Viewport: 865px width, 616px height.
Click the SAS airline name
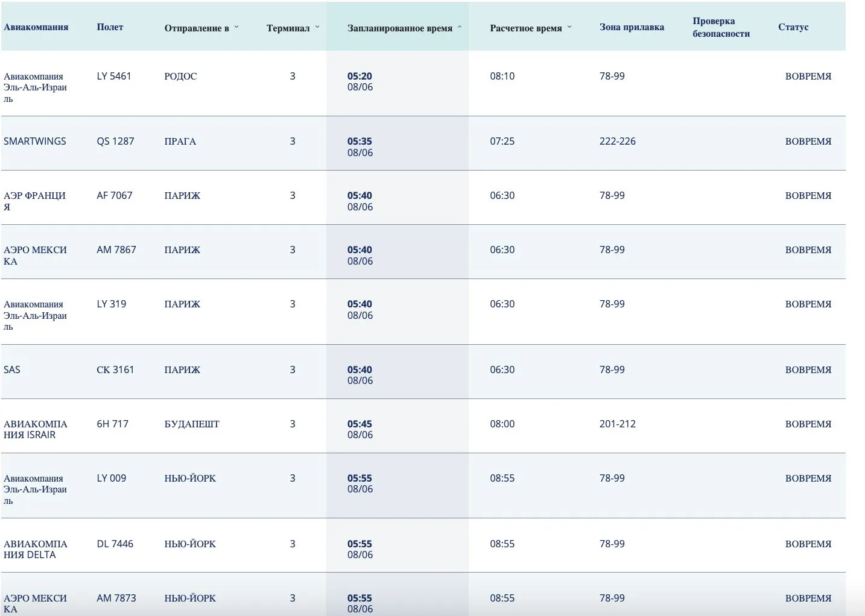coord(12,369)
